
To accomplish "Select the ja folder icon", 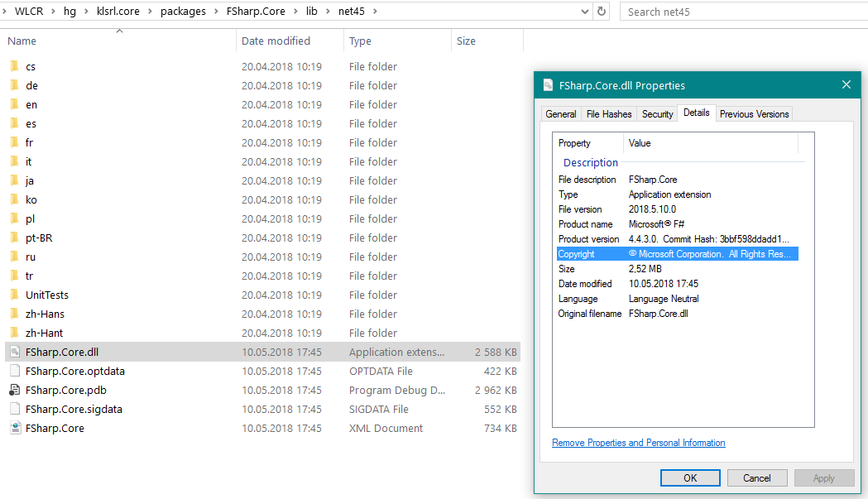I will (x=15, y=180).
